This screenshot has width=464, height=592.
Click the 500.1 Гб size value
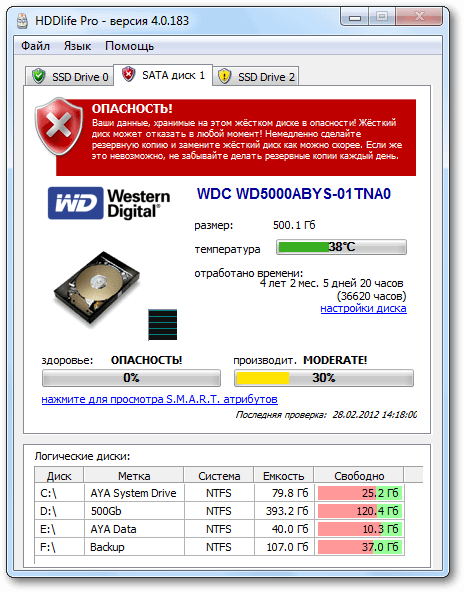(x=294, y=225)
